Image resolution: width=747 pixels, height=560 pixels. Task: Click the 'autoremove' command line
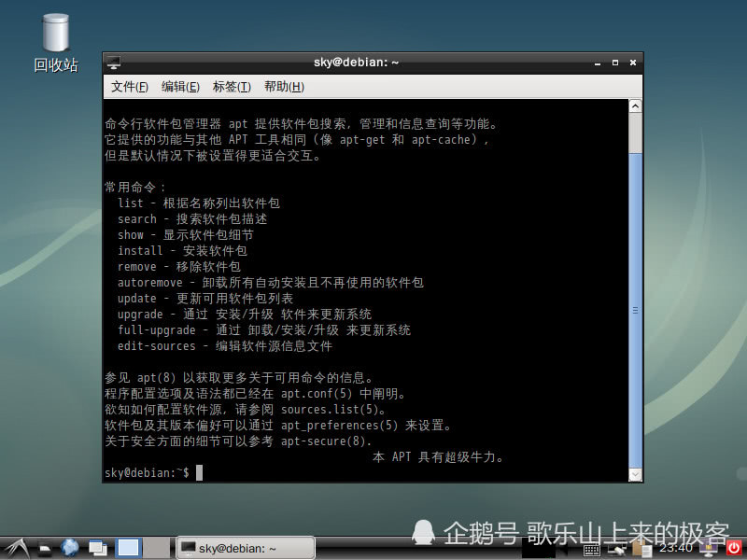pos(271,283)
